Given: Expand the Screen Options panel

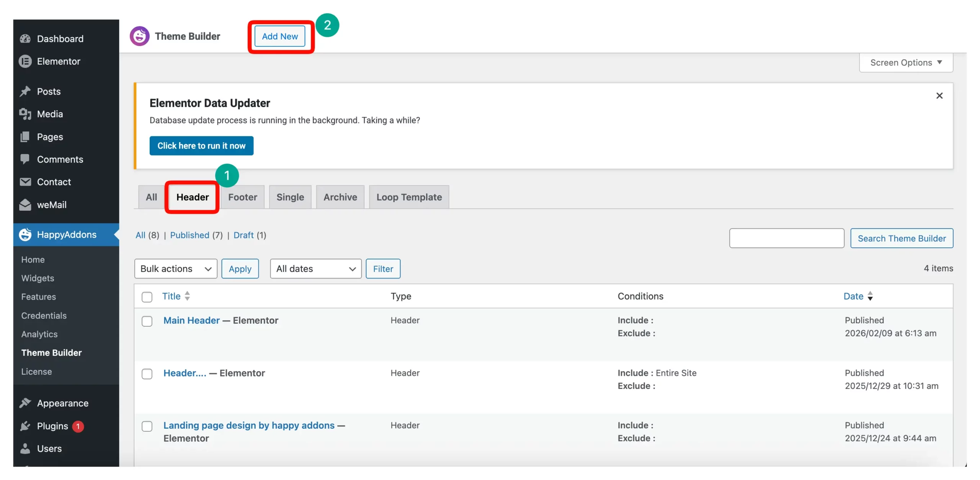Looking at the screenshot, I should pyautogui.click(x=906, y=62).
